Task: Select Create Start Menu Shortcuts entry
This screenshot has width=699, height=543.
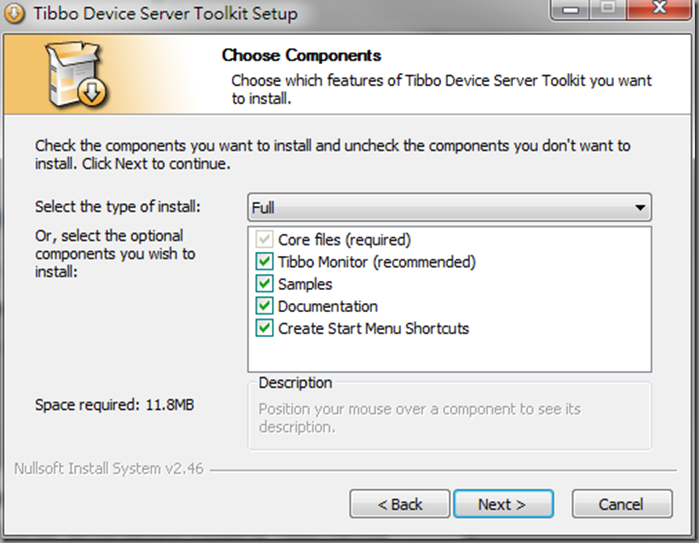Action: pos(374,329)
